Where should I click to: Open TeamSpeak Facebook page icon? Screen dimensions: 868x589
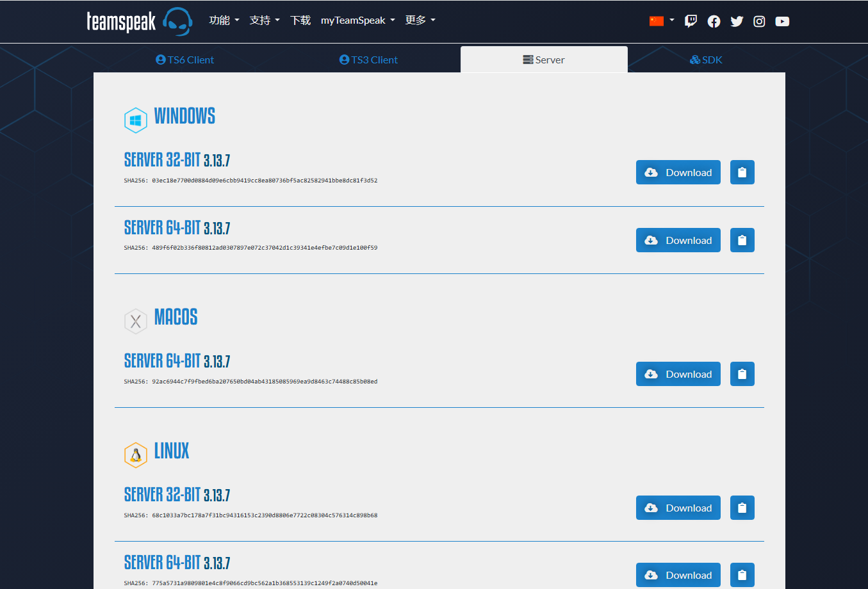coord(714,21)
